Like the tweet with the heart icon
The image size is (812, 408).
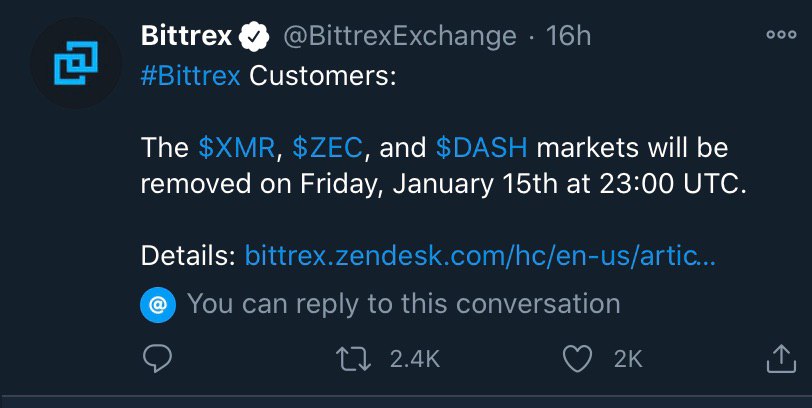[580, 359]
